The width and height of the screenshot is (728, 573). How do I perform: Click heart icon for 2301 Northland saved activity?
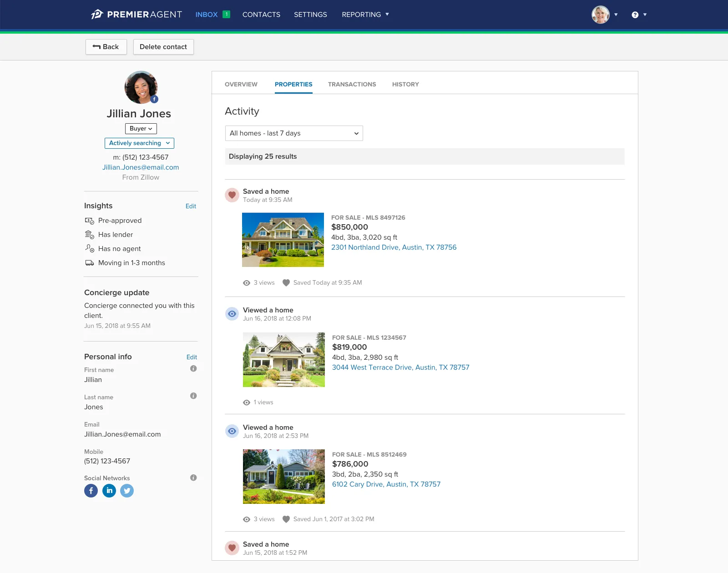pyautogui.click(x=232, y=195)
